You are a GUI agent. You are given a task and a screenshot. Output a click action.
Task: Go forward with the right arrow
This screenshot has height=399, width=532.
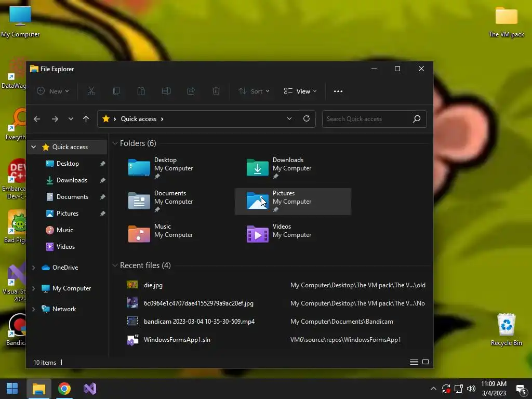click(55, 119)
